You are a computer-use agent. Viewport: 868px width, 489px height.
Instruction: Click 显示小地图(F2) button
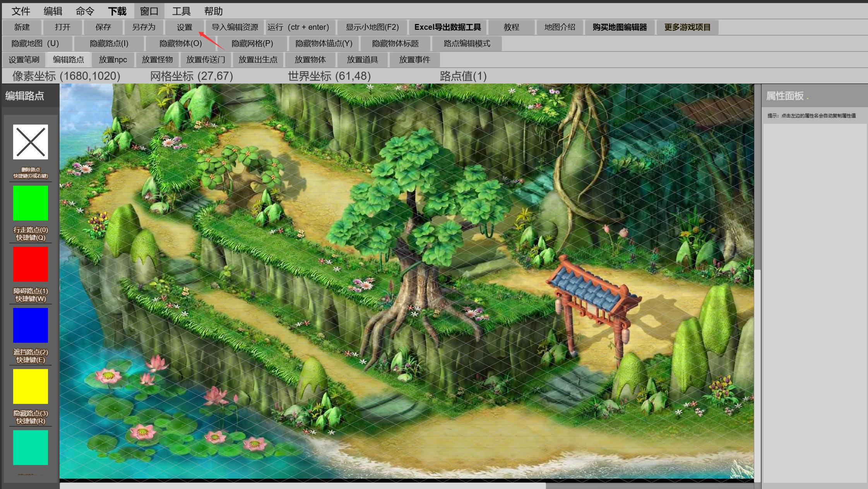(x=372, y=27)
